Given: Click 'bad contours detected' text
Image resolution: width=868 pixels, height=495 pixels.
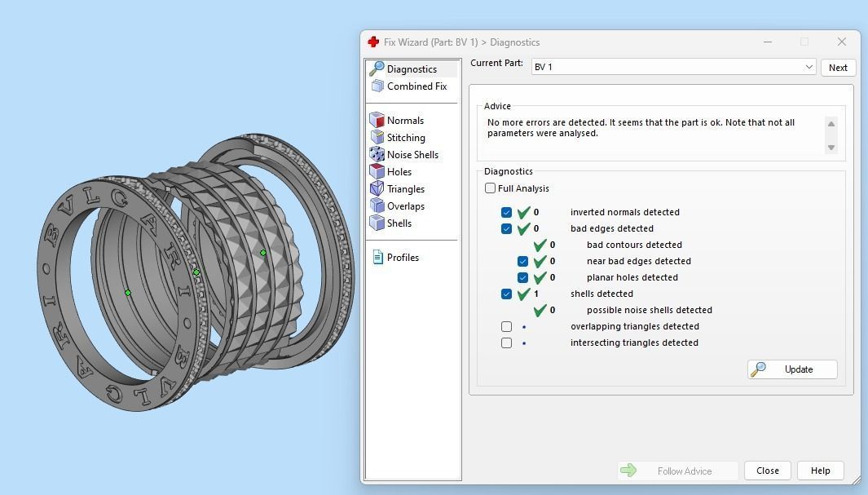Looking at the screenshot, I should pyautogui.click(x=634, y=245).
